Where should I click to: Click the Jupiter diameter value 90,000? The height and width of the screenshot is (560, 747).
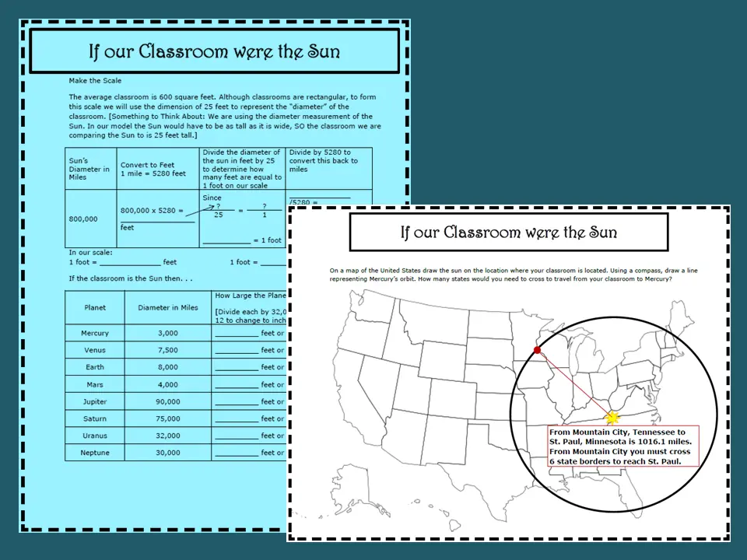point(168,401)
